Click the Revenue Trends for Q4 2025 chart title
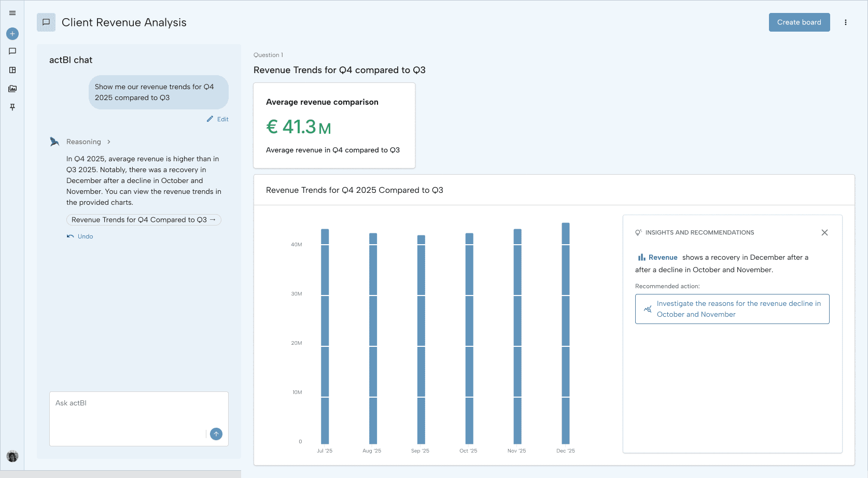Screen dimensions: 868x478 coord(355,190)
